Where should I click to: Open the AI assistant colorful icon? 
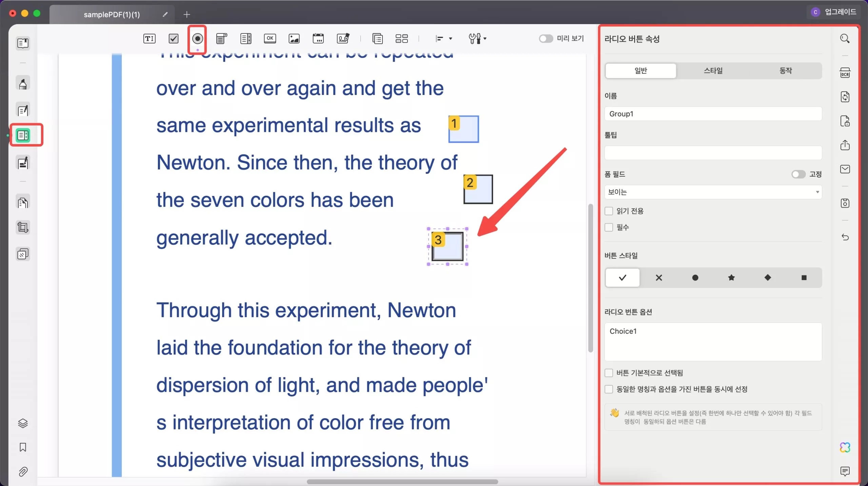click(x=845, y=447)
